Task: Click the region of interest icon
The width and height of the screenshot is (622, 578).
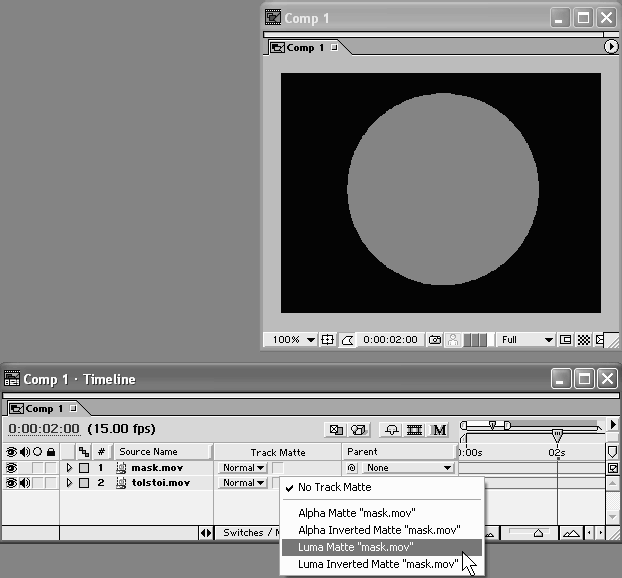Action: 566,340
